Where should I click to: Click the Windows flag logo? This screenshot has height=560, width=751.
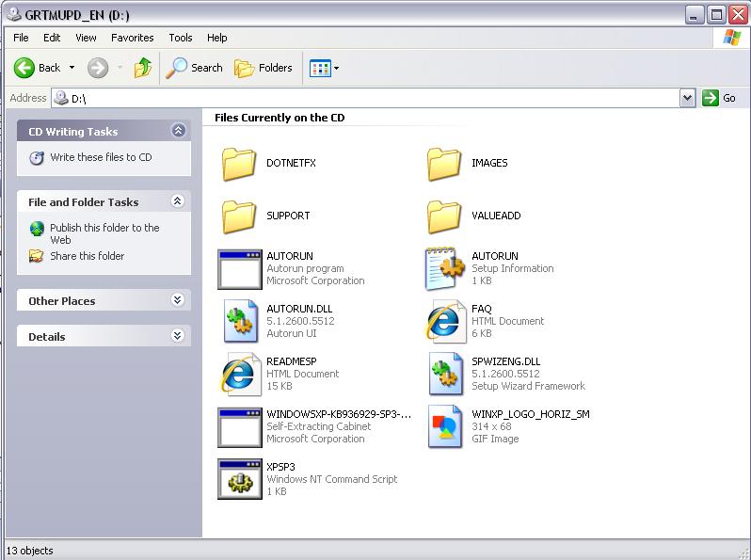(732, 37)
